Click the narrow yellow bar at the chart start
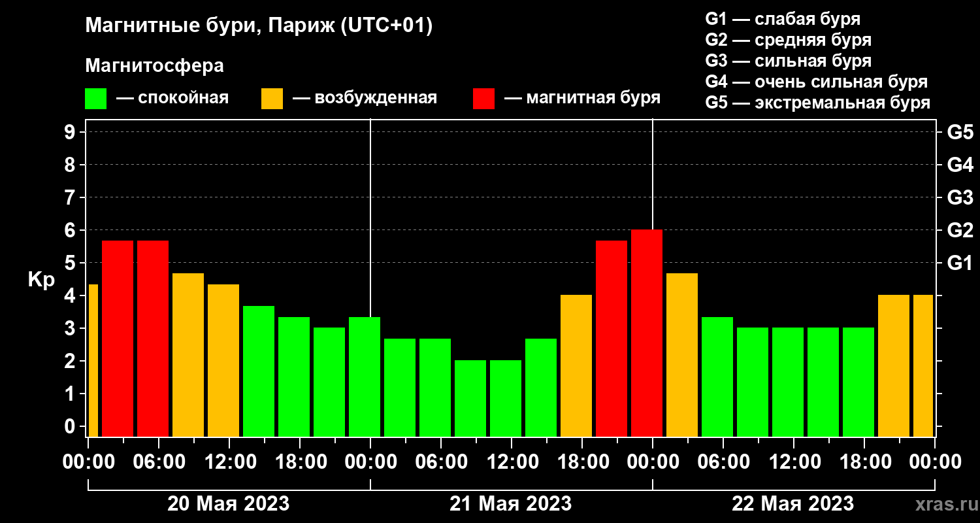This screenshot has width=980, height=523. pos(93,360)
